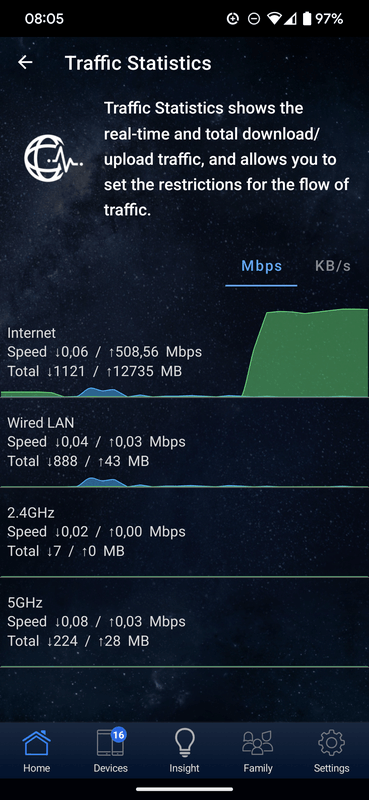Tap the battery status icon
Screen dimensions: 369x800
(x=307, y=19)
